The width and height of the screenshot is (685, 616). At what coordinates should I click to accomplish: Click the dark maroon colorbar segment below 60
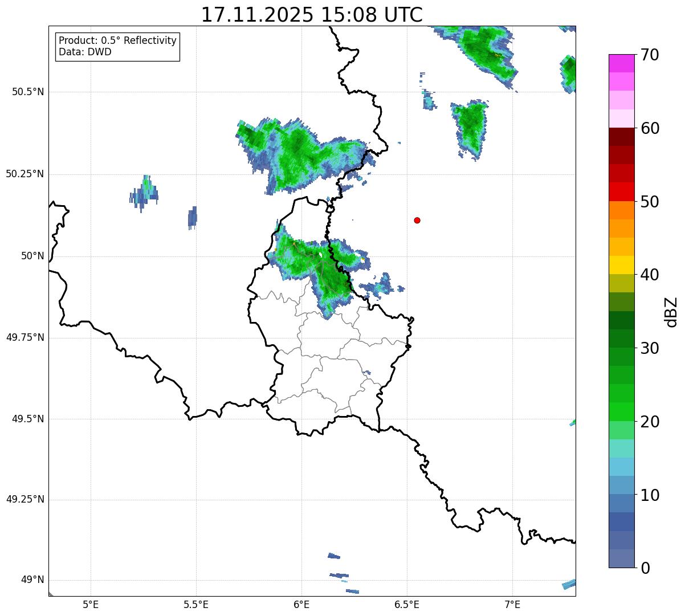point(621,137)
